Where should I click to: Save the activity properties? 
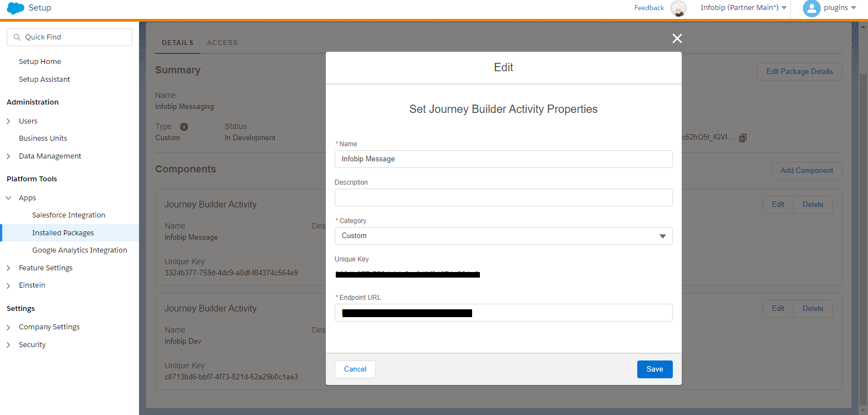pos(654,369)
